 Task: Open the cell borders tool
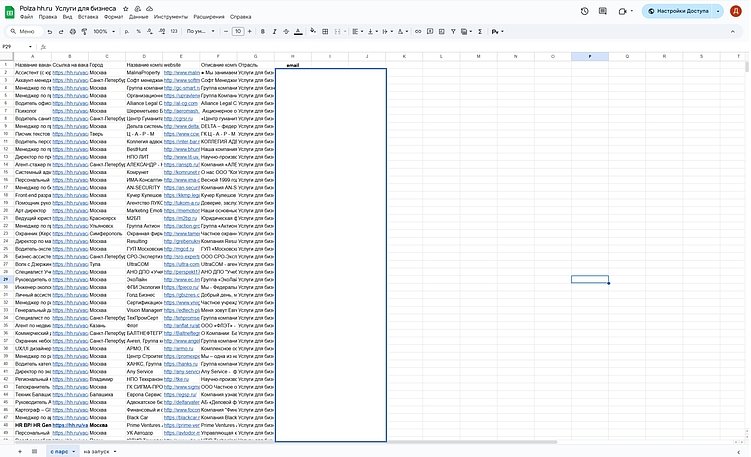(x=325, y=32)
